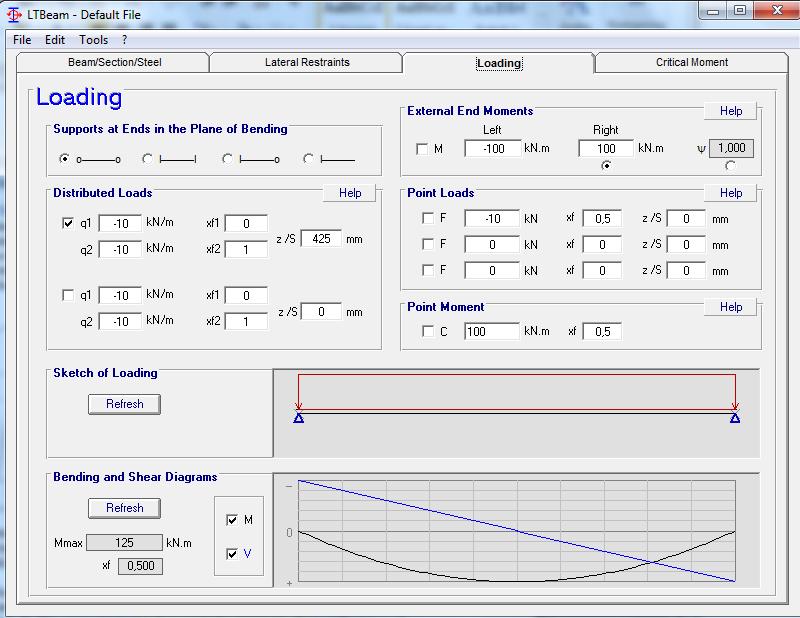Screen dimensions: 800x618
Task: Click the second distributed load q1 value field
Action: (x=120, y=295)
